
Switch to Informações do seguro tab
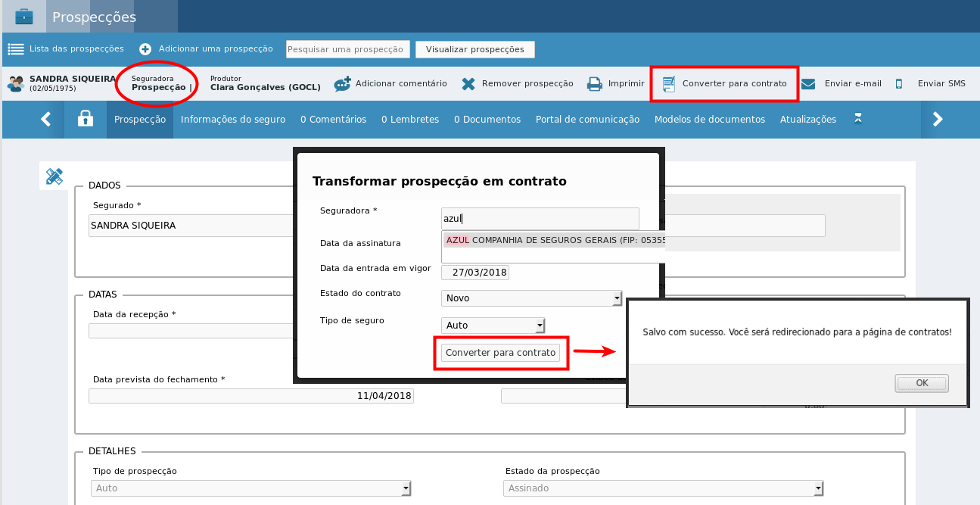click(233, 120)
